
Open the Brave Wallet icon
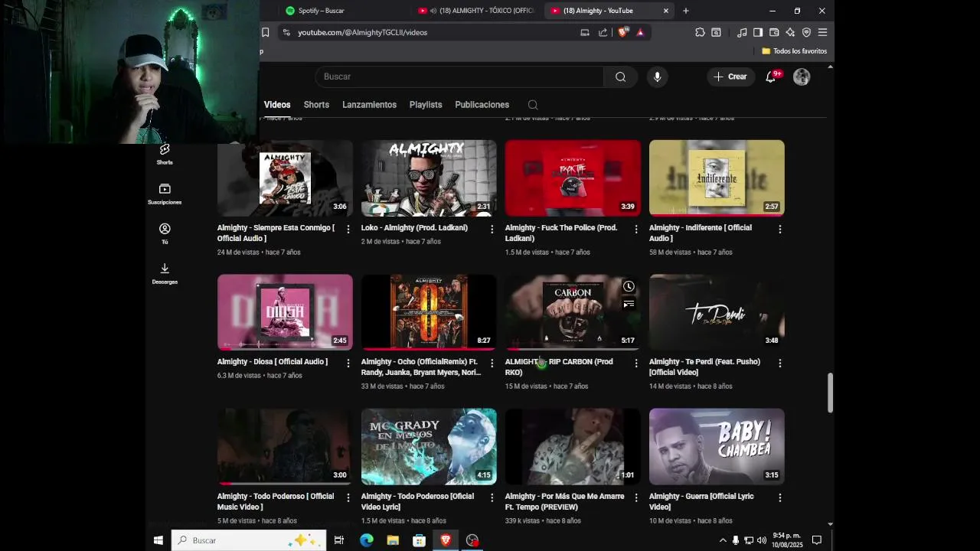click(774, 32)
